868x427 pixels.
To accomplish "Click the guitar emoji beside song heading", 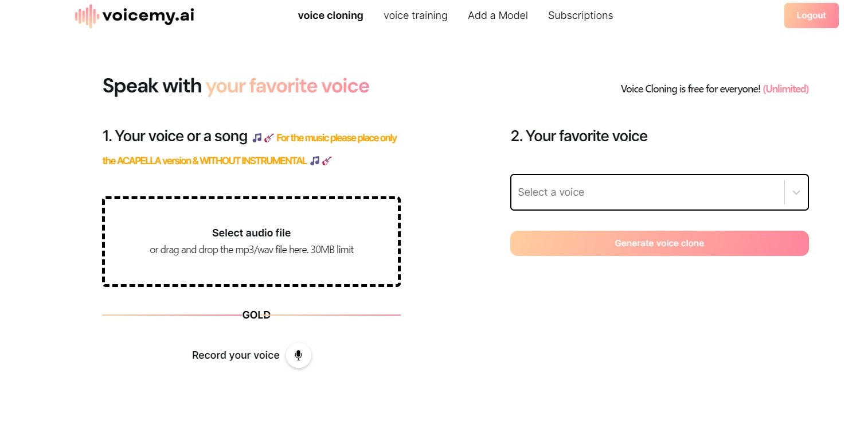I will tap(269, 138).
